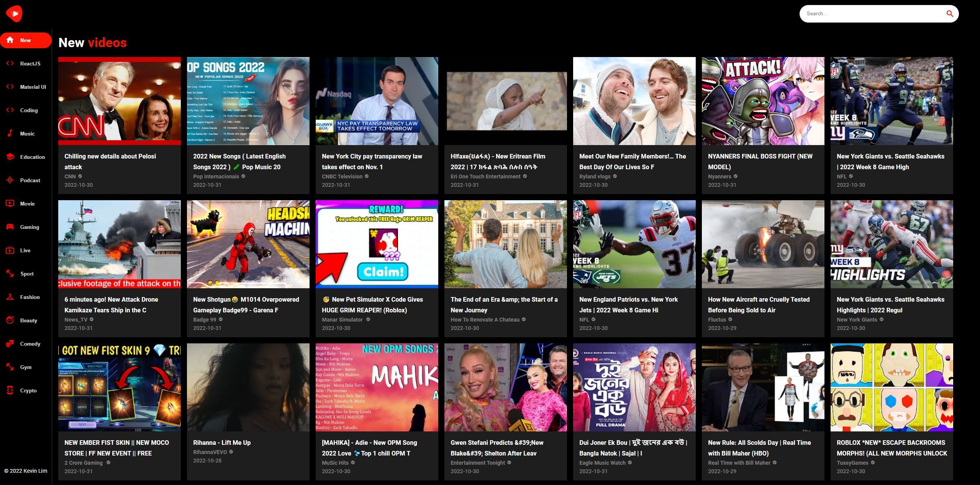Viewport: 980px width, 485px height.
Task: Open the NYANNERS ATTACK thumbnail
Action: pos(763,101)
